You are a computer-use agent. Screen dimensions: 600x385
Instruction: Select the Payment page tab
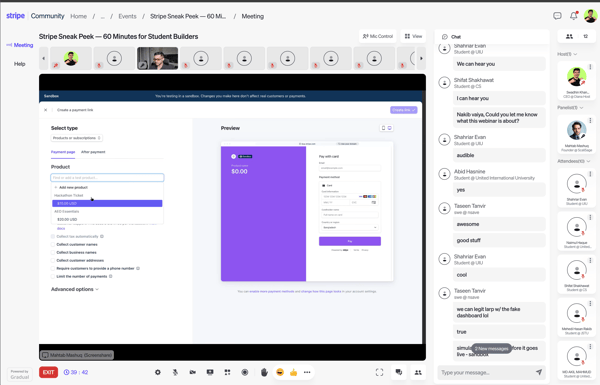coord(63,152)
